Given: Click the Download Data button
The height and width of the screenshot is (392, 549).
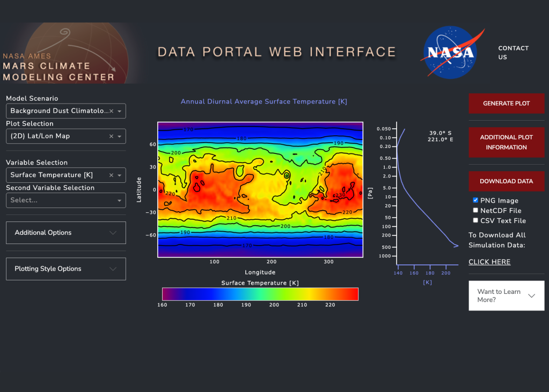Looking at the screenshot, I should (x=506, y=181).
